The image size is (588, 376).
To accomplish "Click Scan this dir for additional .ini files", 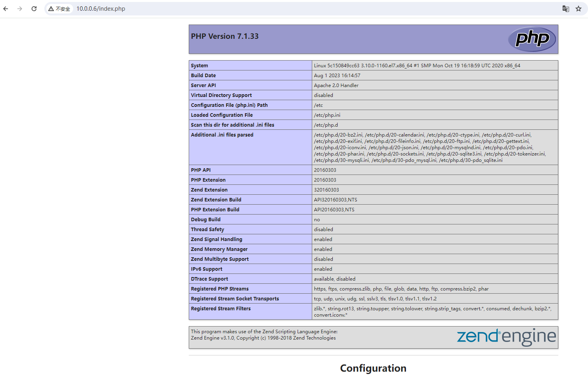I will (232, 125).
